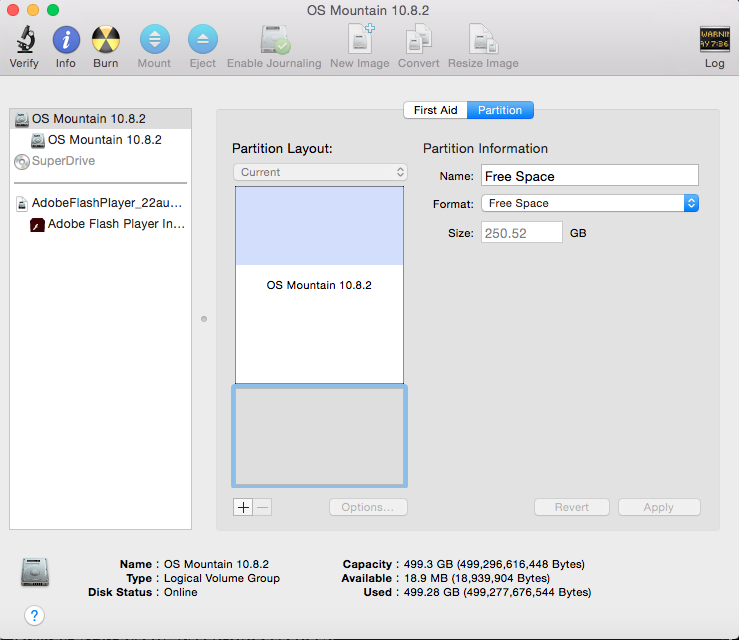739x640 pixels.
Task: Click Disk Status value Online
Action: pyautogui.click(x=181, y=592)
